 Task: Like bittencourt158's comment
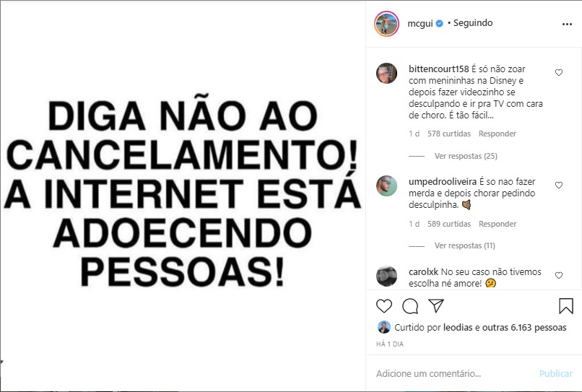559,72
